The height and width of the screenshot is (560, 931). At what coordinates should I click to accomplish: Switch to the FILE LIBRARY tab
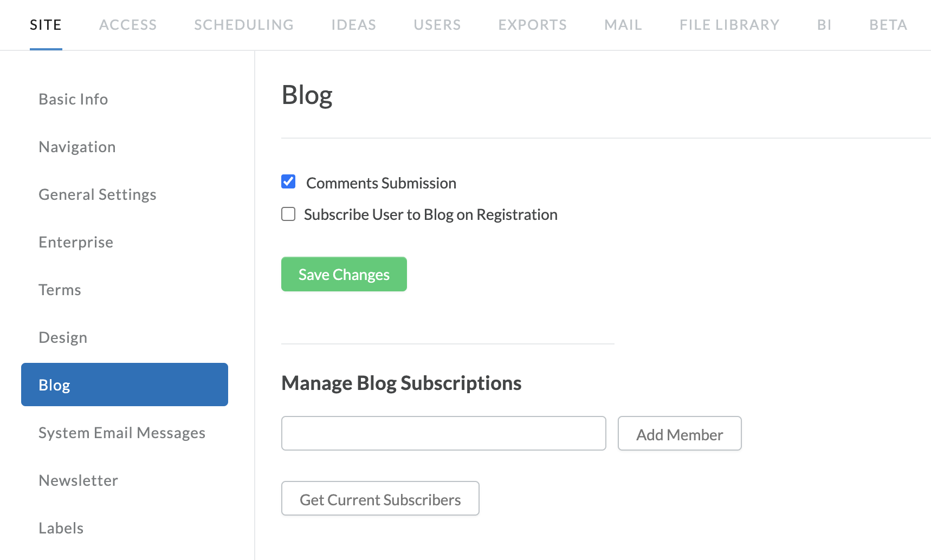[x=729, y=25]
